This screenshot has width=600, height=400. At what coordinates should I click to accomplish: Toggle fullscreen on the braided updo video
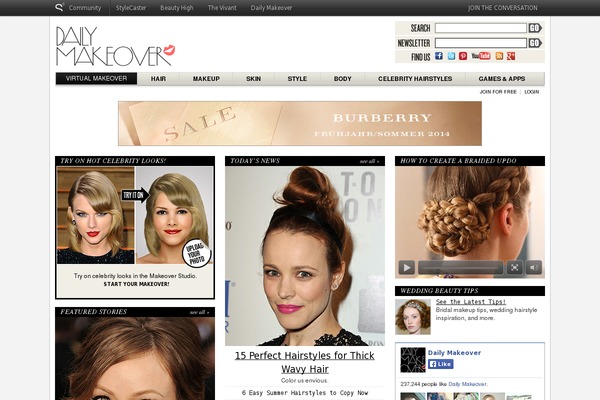(x=515, y=267)
